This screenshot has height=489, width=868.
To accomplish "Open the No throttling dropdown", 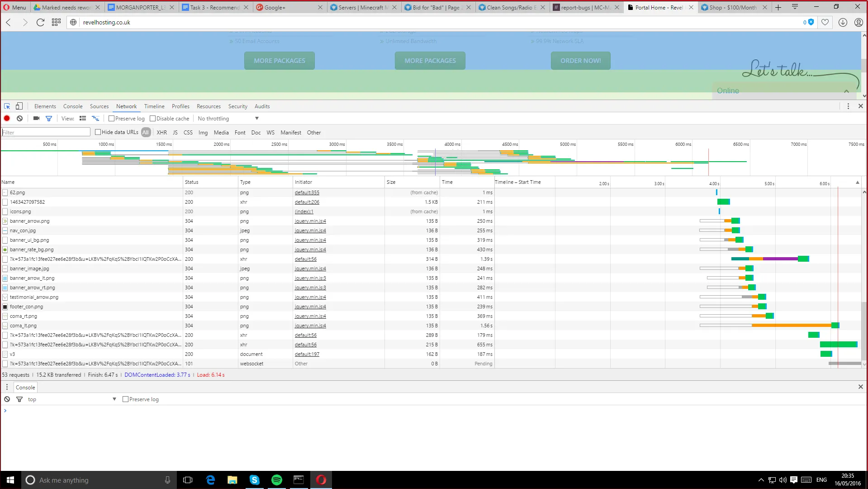I will click(x=228, y=119).
